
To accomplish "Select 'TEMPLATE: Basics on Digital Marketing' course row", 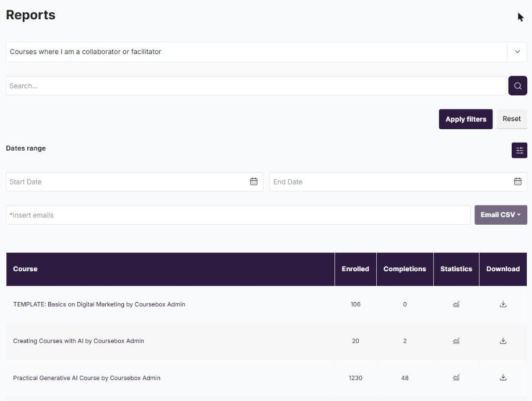I will pos(266,304).
